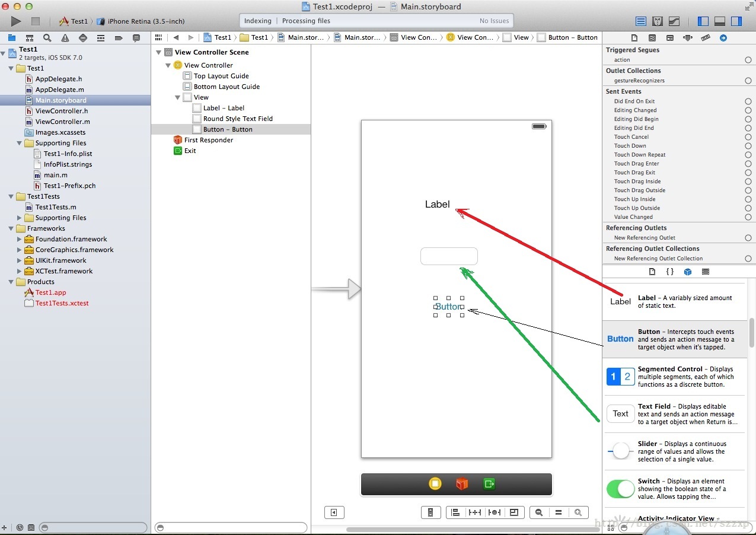Collapse the Frameworks group
The image size is (756, 535).
coord(11,228)
